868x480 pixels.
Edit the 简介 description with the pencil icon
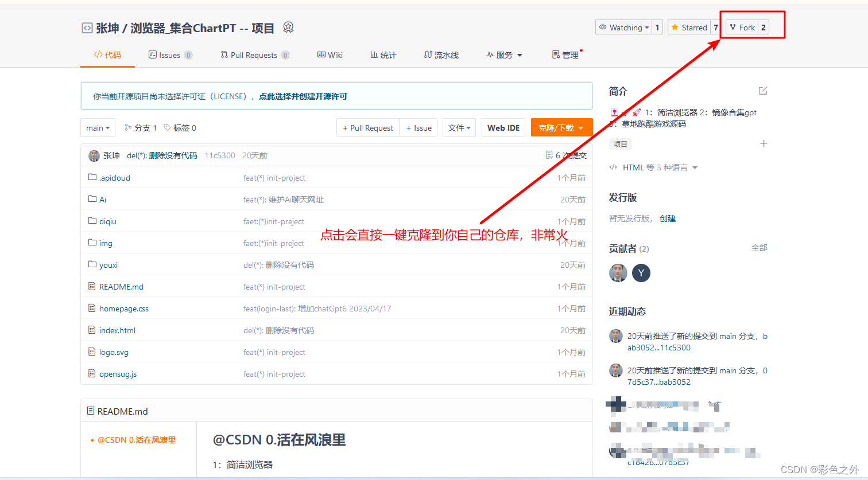763,91
